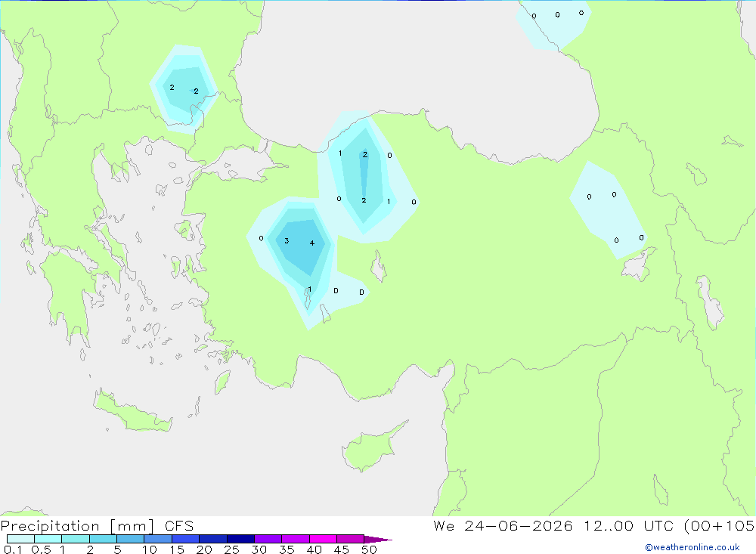Click the legend label '0.5'
The width and height of the screenshot is (756, 554).
click(x=41, y=549)
